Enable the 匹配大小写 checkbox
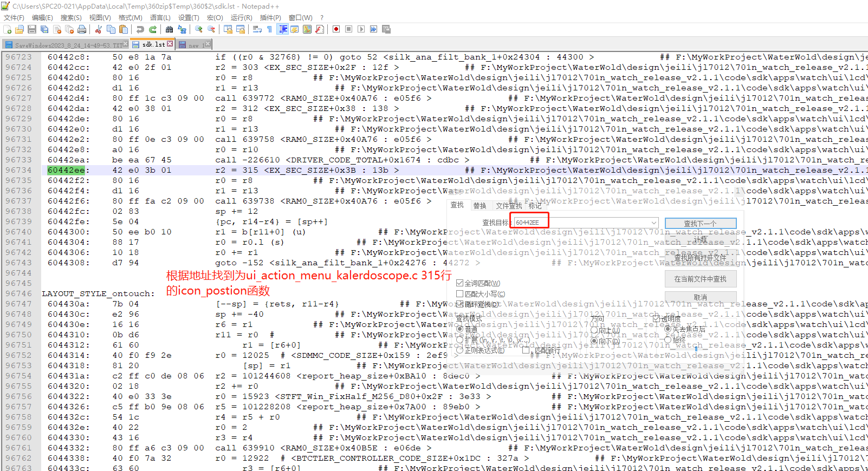The width and height of the screenshot is (868, 471). tap(460, 294)
